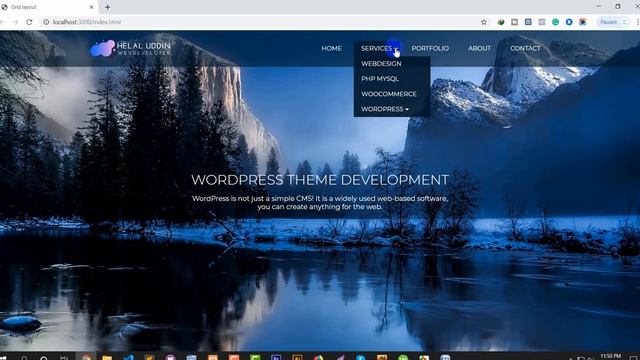This screenshot has height=360, width=640.
Task: Open the ABOUT nav link
Action: coord(479,48)
